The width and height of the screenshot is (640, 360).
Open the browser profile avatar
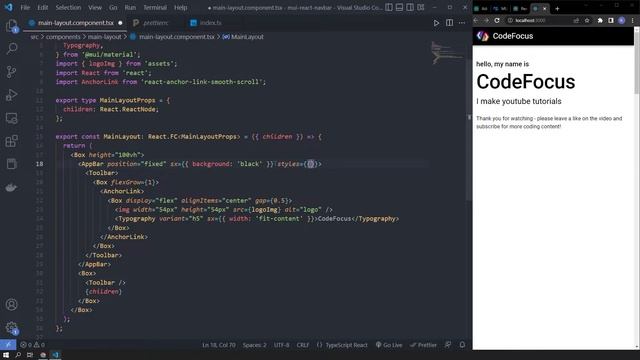(x=622, y=20)
